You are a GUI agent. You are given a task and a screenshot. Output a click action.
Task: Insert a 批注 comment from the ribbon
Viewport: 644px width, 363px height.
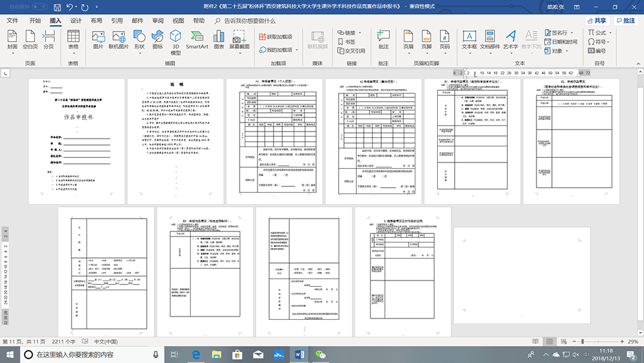(x=383, y=39)
